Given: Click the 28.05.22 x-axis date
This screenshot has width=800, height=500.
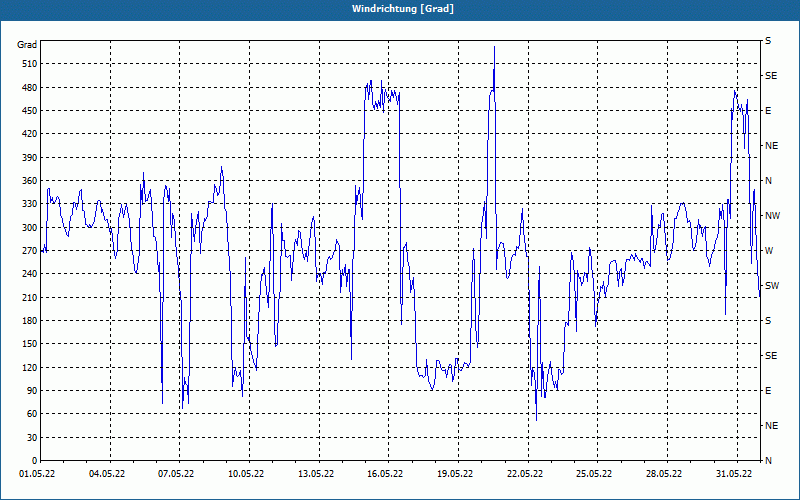Looking at the screenshot, I should click(x=664, y=474).
